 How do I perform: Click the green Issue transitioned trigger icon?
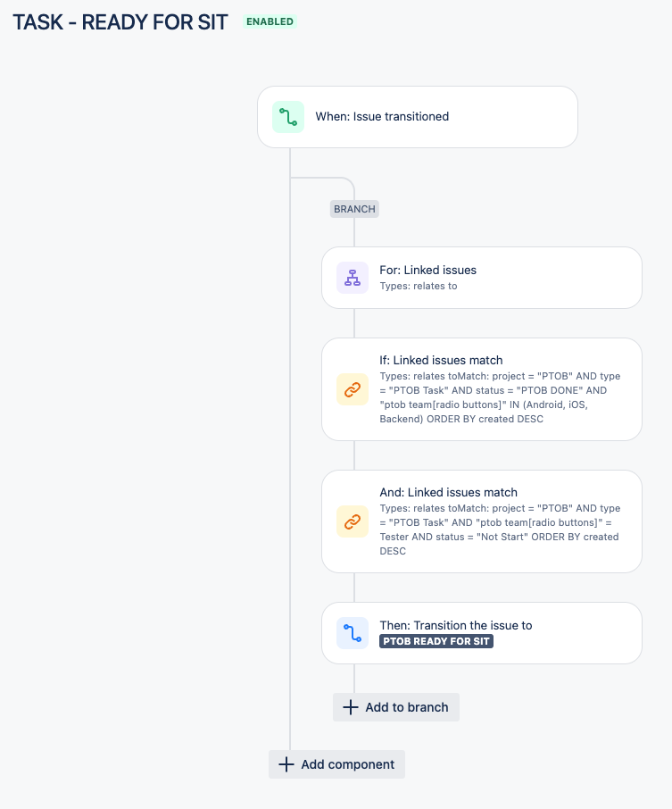(287, 117)
